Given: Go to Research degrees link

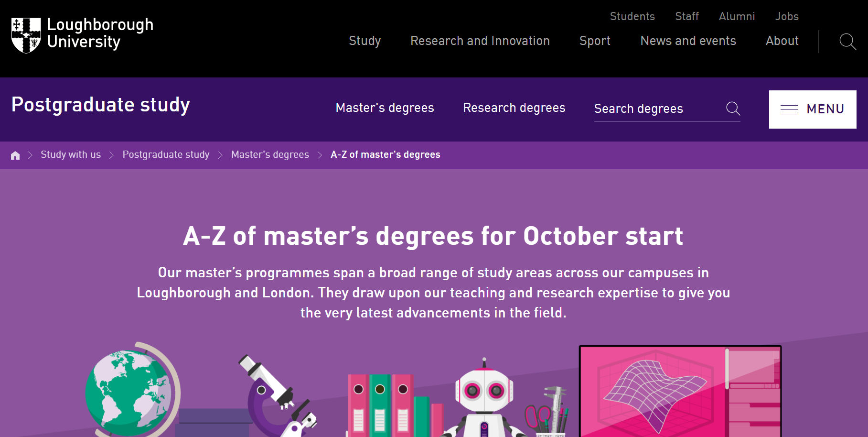Looking at the screenshot, I should coord(514,108).
